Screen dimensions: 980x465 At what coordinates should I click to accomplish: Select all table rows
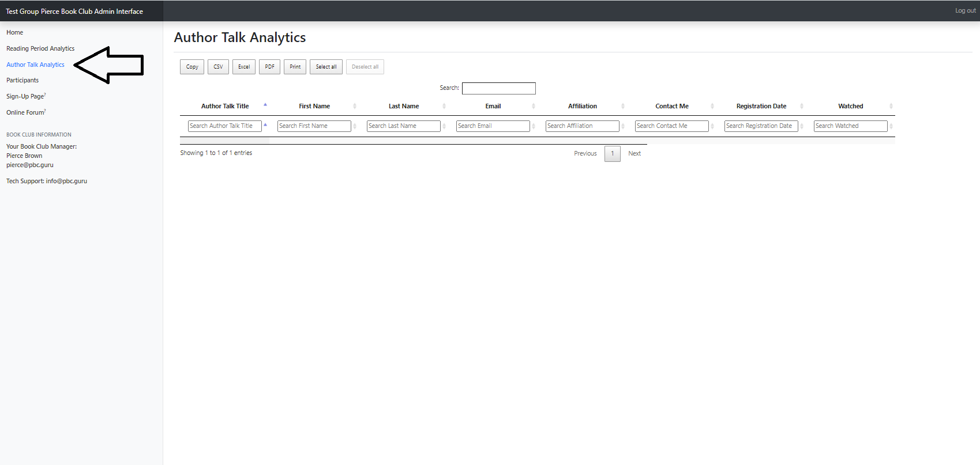pos(326,67)
